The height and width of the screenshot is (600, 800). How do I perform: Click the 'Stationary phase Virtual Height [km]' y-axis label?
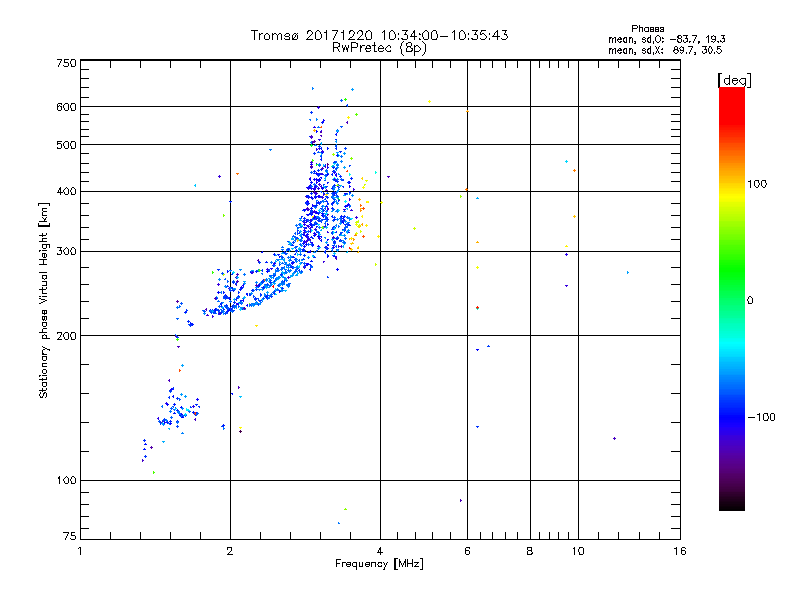click(44, 300)
